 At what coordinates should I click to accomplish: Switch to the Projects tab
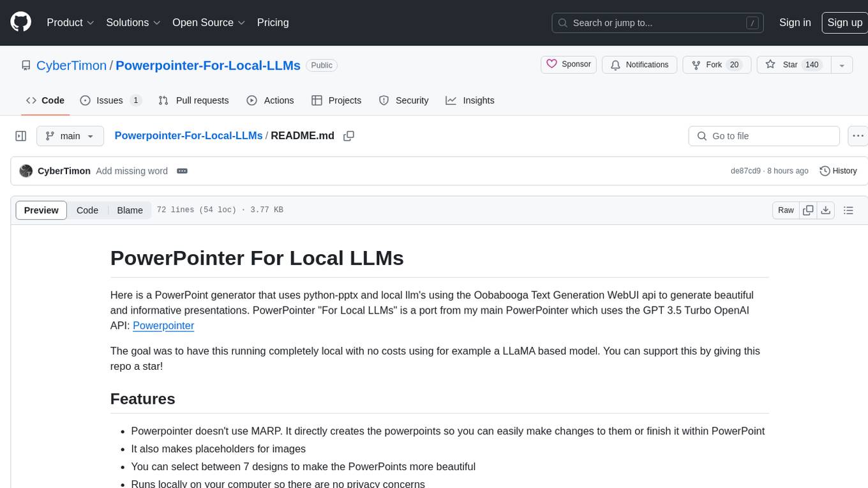click(x=336, y=100)
